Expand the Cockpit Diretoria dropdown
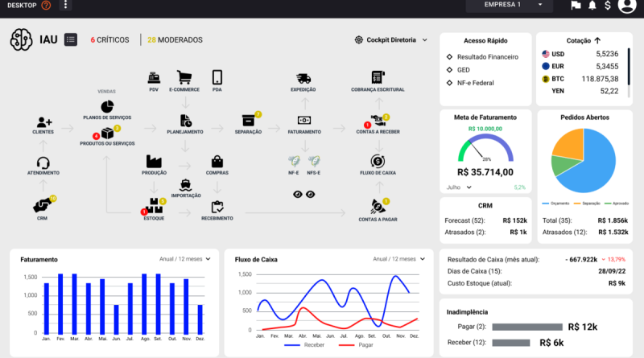Image resolution: width=644 pixels, height=358 pixels. click(391, 40)
